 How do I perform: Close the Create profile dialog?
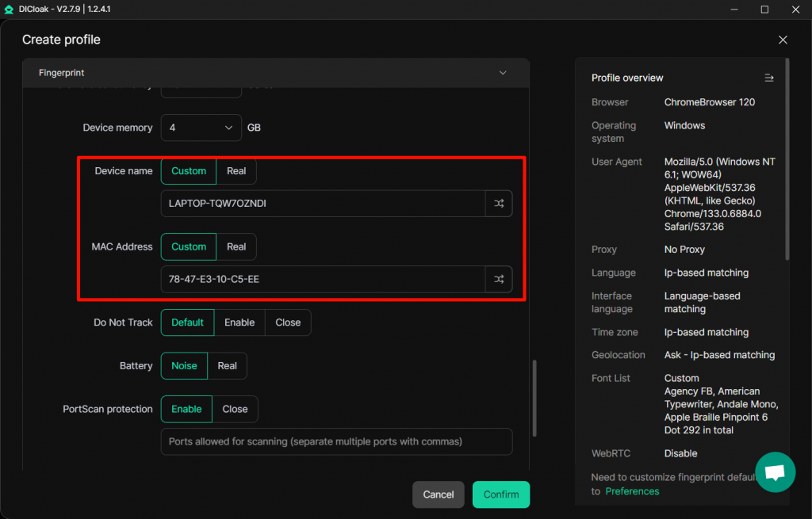pos(783,40)
